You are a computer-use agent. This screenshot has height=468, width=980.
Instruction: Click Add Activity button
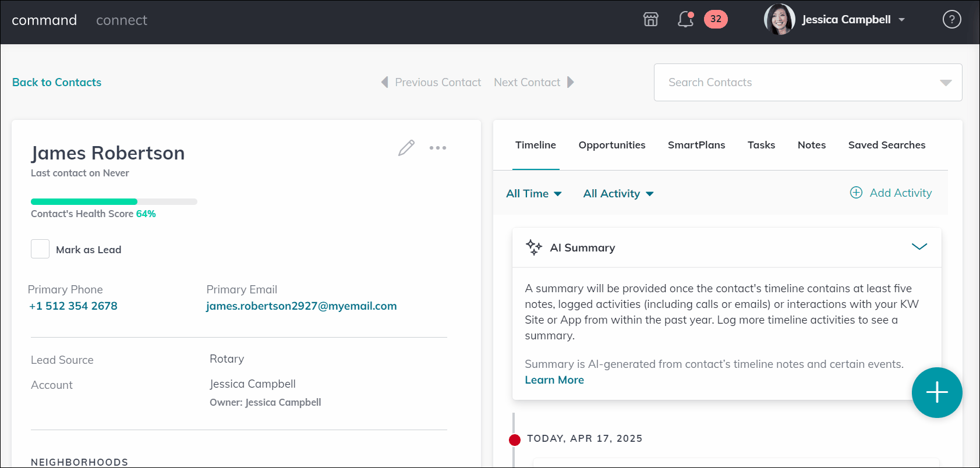tap(891, 193)
